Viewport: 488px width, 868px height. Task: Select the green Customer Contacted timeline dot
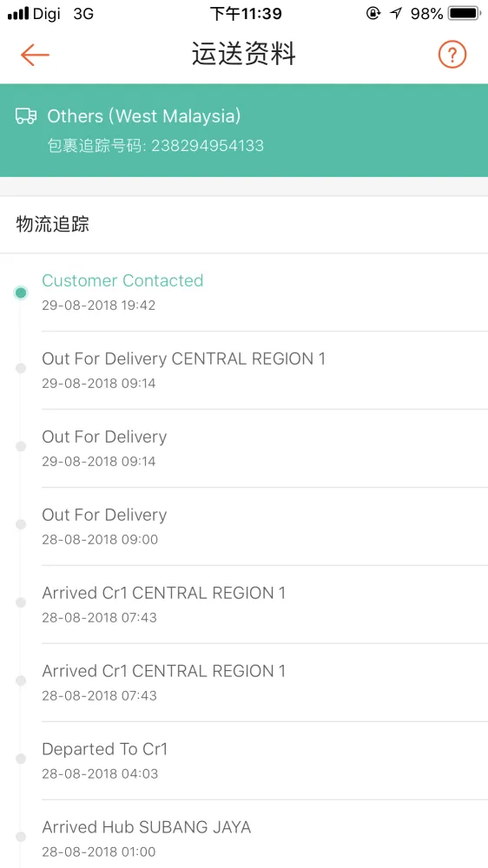click(x=21, y=293)
